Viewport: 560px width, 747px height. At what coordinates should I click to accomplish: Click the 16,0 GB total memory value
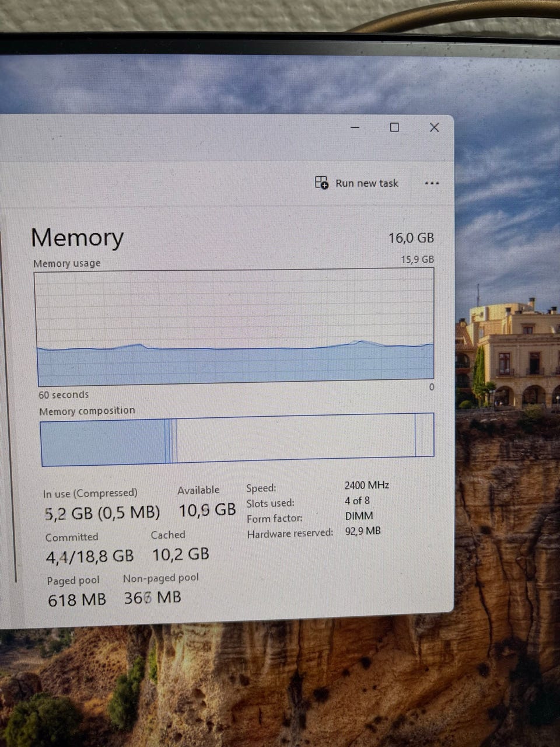(411, 238)
